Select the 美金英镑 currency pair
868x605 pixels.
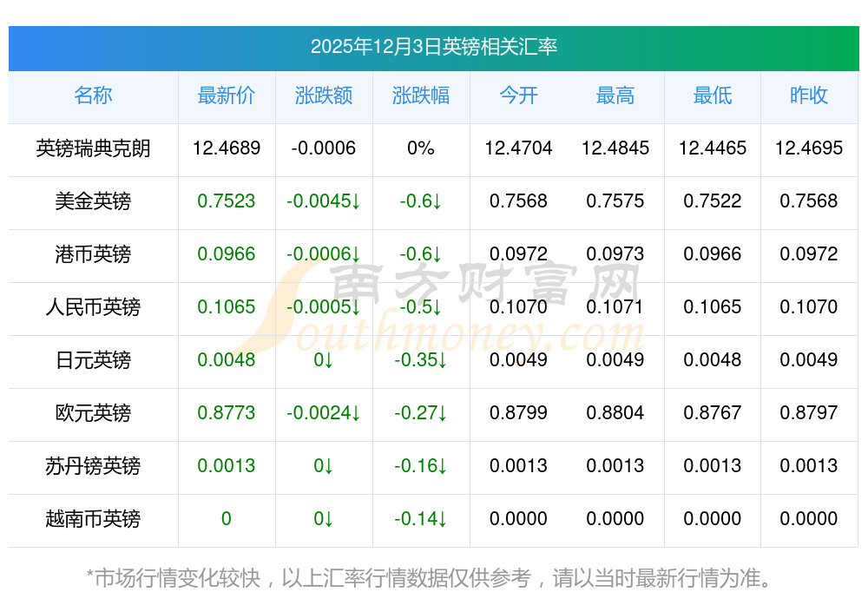tap(93, 201)
